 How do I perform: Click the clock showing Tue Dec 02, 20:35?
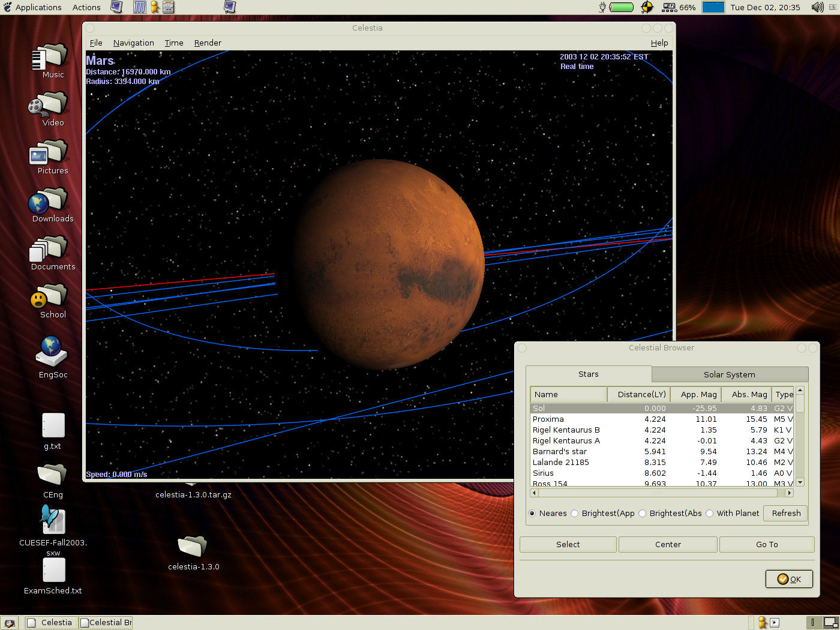[765, 7]
